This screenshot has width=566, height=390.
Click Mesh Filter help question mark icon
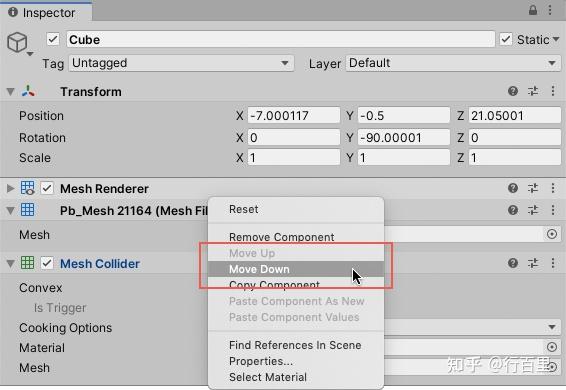pos(513,210)
